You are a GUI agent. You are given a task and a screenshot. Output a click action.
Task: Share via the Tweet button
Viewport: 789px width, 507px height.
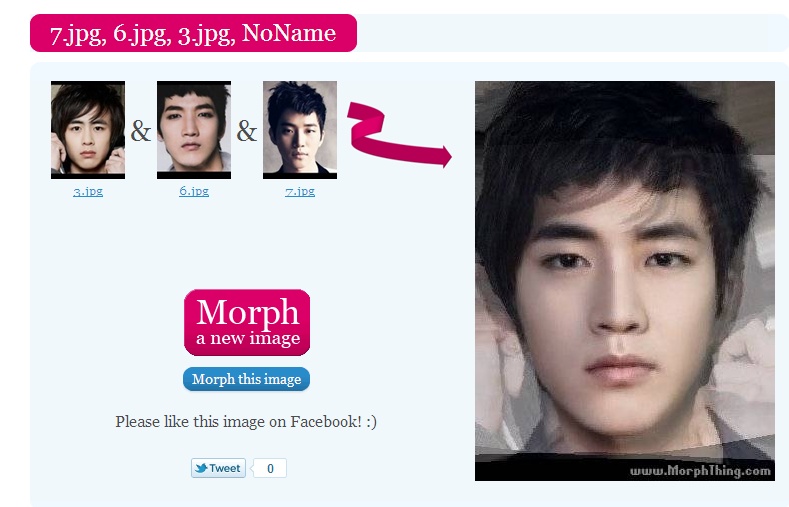coord(218,468)
